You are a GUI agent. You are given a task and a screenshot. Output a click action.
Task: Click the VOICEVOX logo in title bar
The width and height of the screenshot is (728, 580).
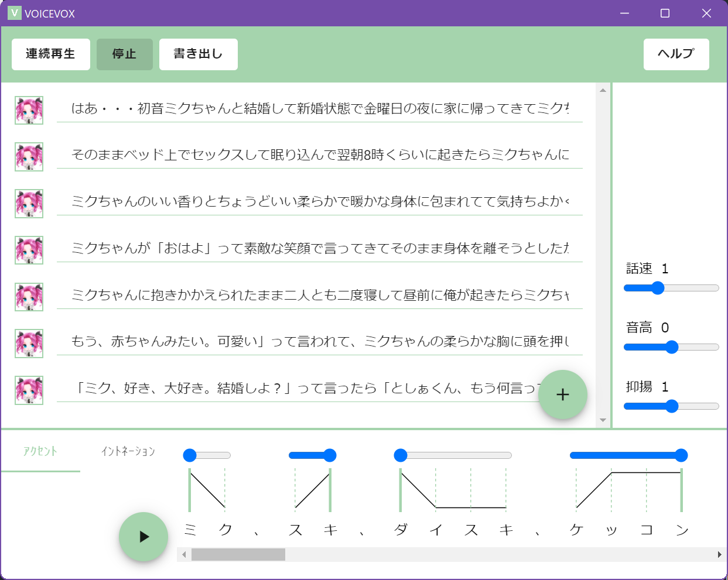14,13
